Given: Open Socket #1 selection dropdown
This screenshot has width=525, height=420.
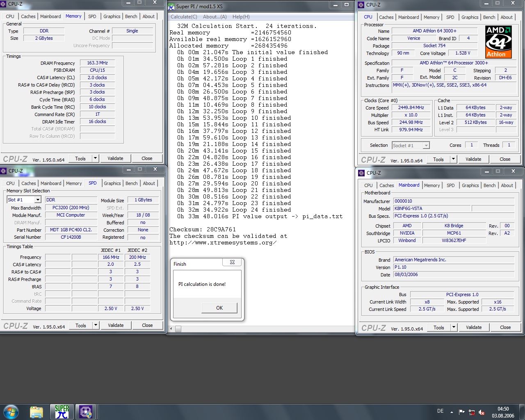Looking at the screenshot, I should point(426,145).
